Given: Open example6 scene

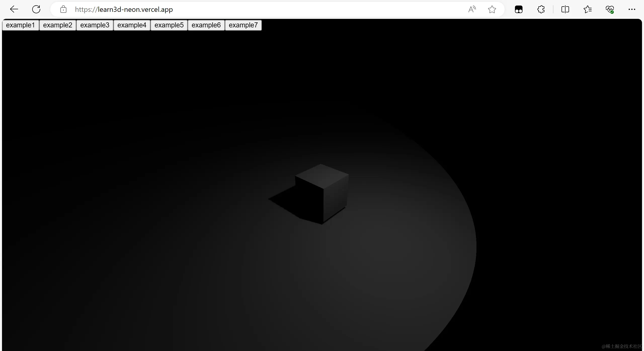Looking at the screenshot, I should [206, 25].
